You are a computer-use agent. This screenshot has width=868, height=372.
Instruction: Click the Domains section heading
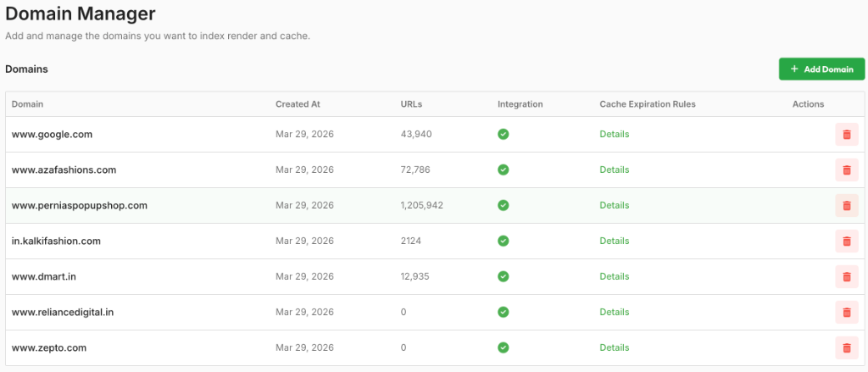pyautogui.click(x=26, y=69)
